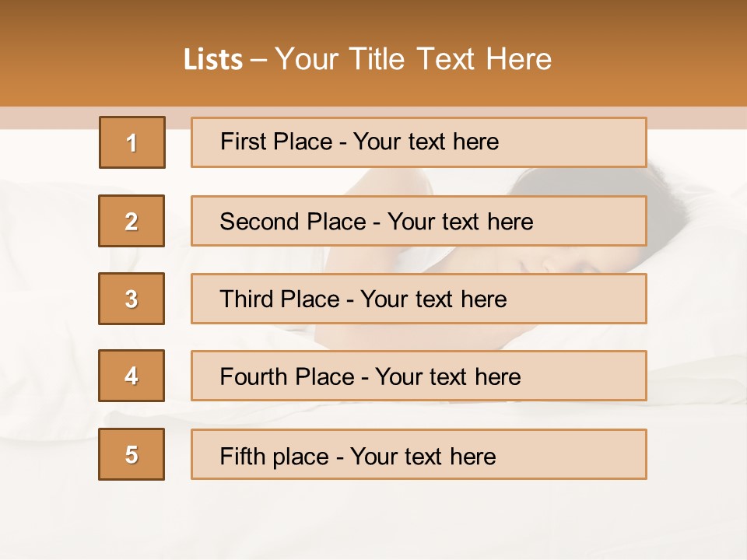Screen dimensions: 747x560
Task: Click the words "Third Place" in the list
Action: pos(279,299)
